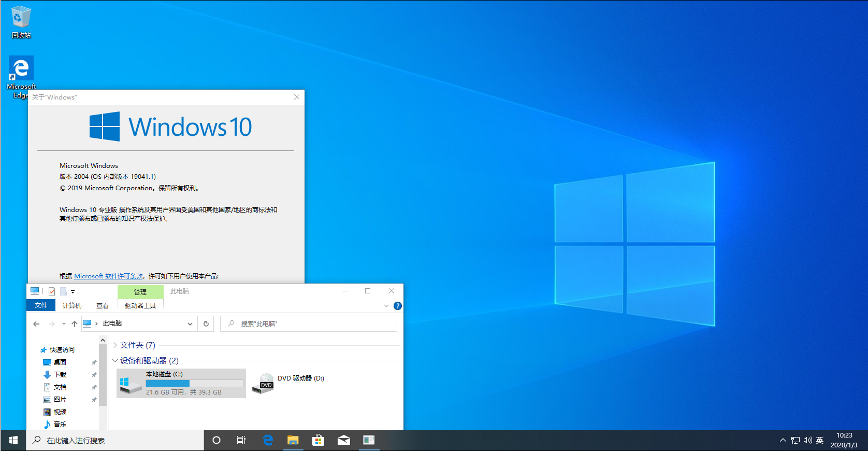The height and width of the screenshot is (451, 868).
Task: Switch to 计算机 ribbon tab
Action: [72, 305]
